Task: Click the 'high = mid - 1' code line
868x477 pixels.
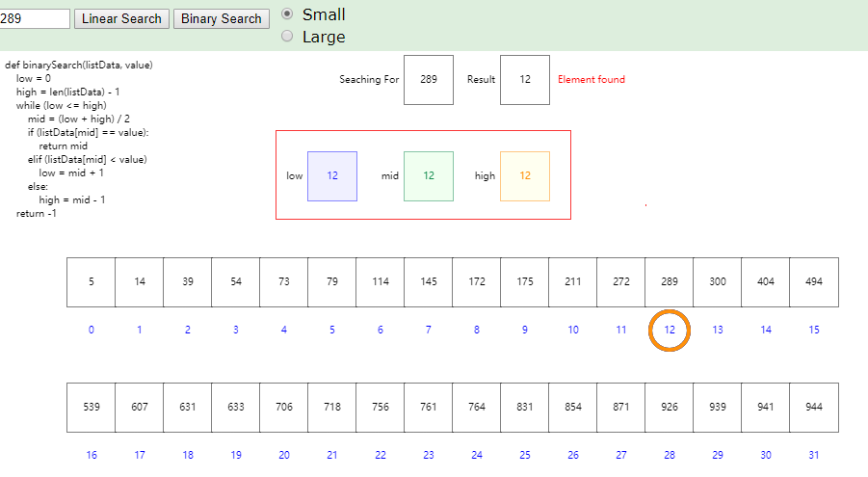Action: 72,200
